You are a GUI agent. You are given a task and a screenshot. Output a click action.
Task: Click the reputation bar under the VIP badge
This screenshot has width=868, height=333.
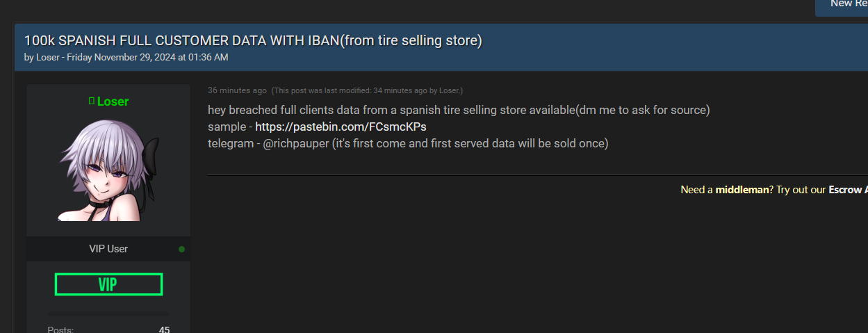(108, 314)
